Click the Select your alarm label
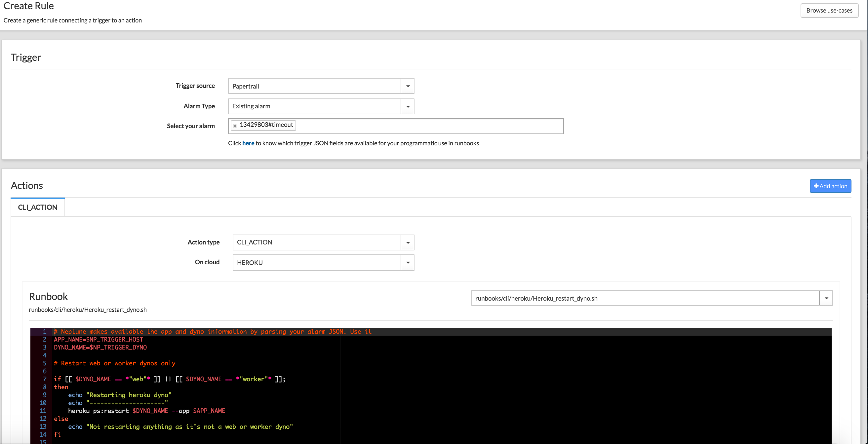868x444 pixels. (x=191, y=126)
